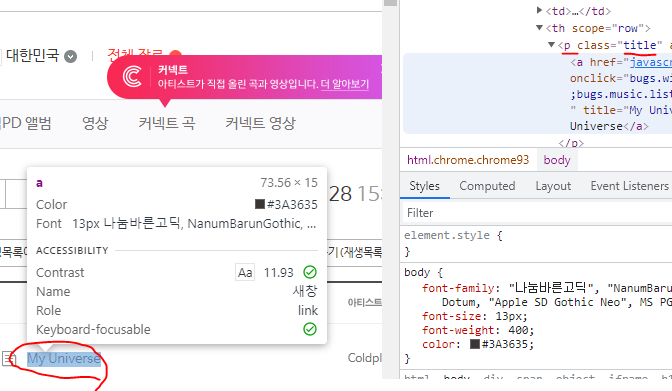Viewport: 672px width, 391px height.
Task: Click the My Universe song link
Action: (64, 358)
